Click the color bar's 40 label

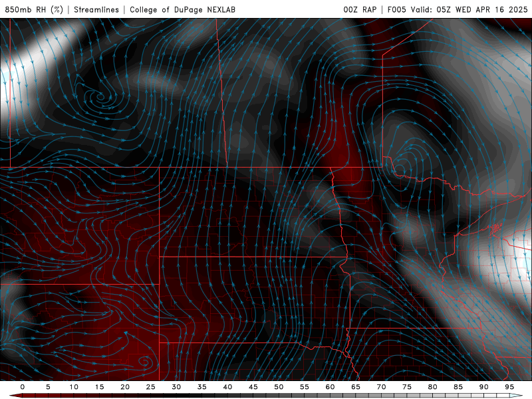pos(227,387)
